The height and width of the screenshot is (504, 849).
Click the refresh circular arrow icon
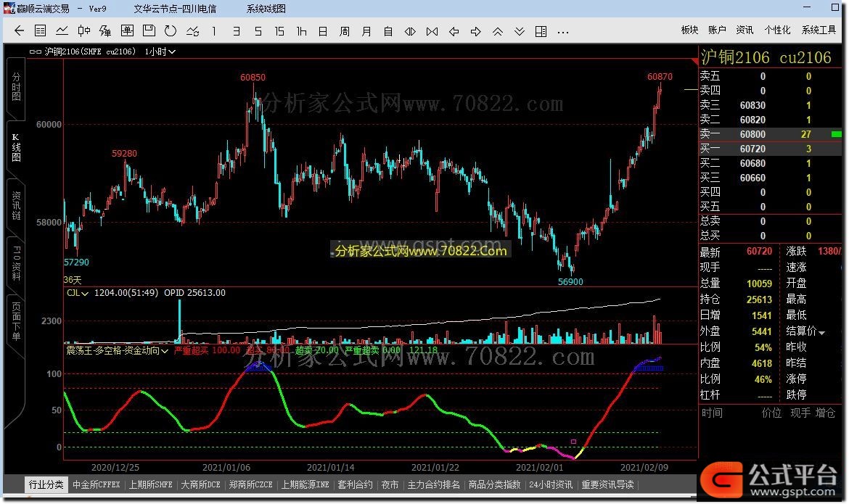171,31
